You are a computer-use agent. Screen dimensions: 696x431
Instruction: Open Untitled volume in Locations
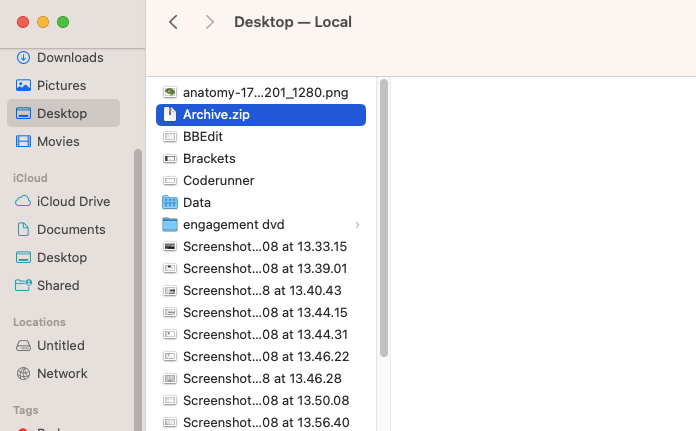(63, 345)
